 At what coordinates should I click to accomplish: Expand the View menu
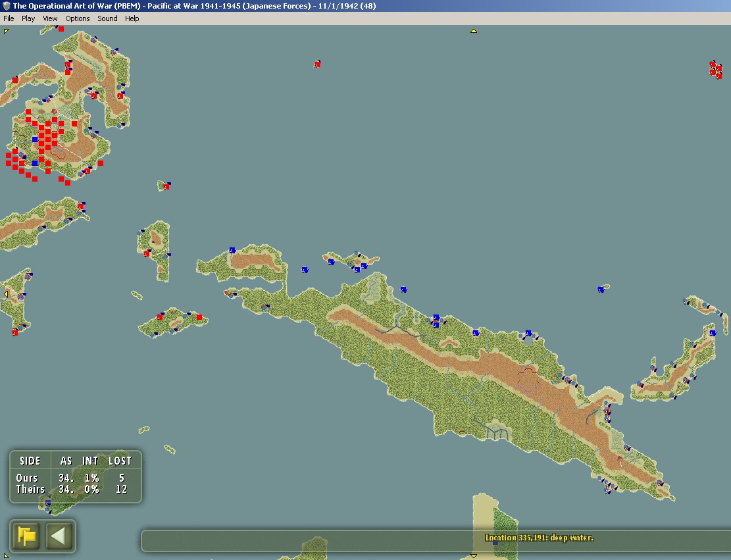50,18
